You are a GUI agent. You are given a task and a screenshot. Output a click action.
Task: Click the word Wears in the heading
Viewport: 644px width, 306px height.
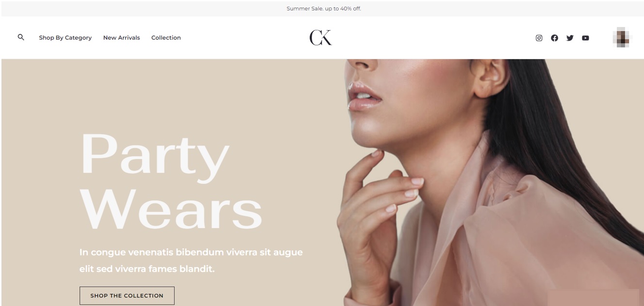[171, 209]
